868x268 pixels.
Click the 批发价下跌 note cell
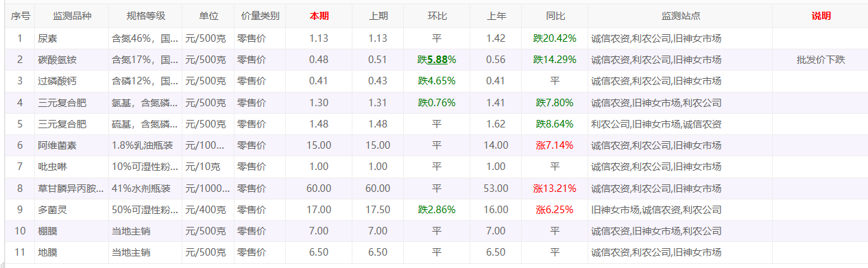[821, 60]
